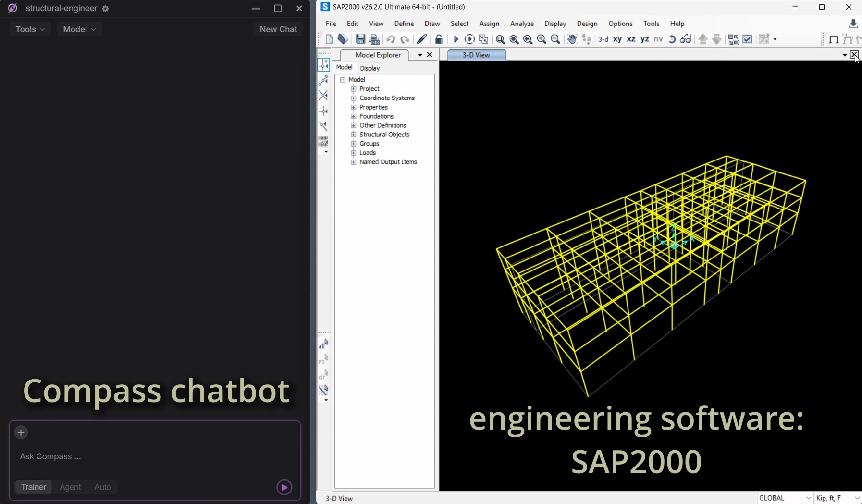Select the Pan hand tool
Viewport: 862px width, 504px height.
pyautogui.click(x=572, y=39)
